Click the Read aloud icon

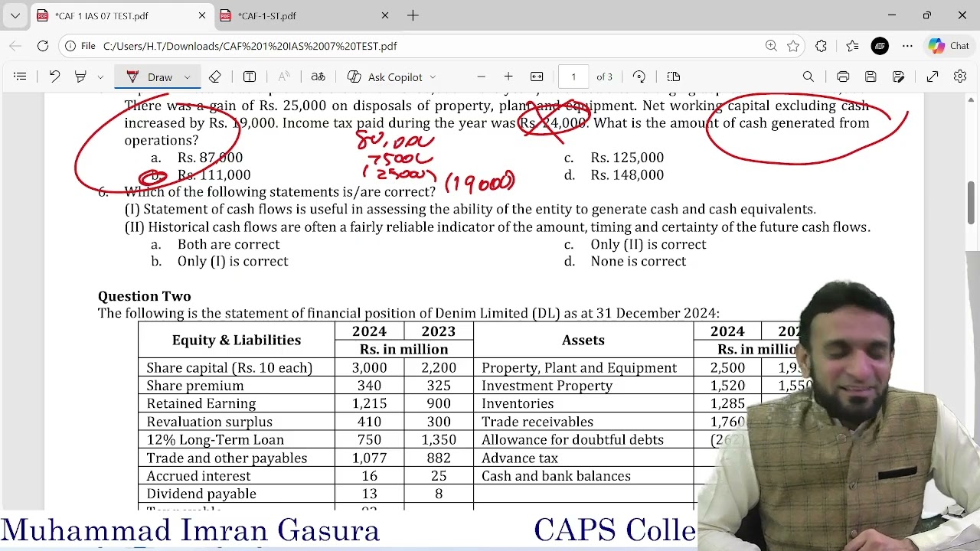pyautogui.click(x=284, y=77)
